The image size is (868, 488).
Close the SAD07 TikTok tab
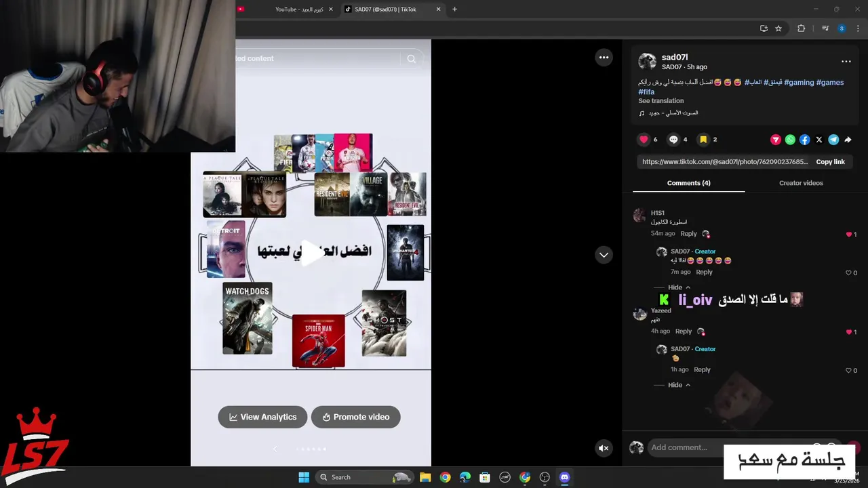coord(438,9)
